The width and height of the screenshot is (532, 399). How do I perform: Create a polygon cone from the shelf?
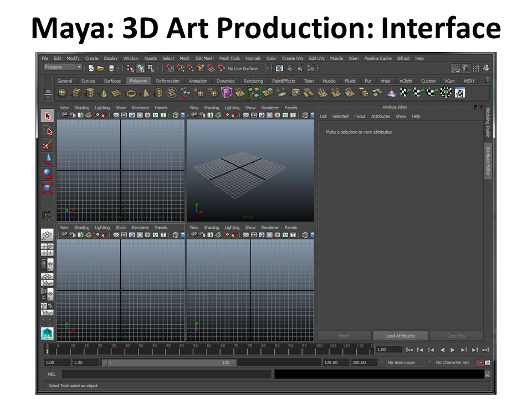[104, 93]
